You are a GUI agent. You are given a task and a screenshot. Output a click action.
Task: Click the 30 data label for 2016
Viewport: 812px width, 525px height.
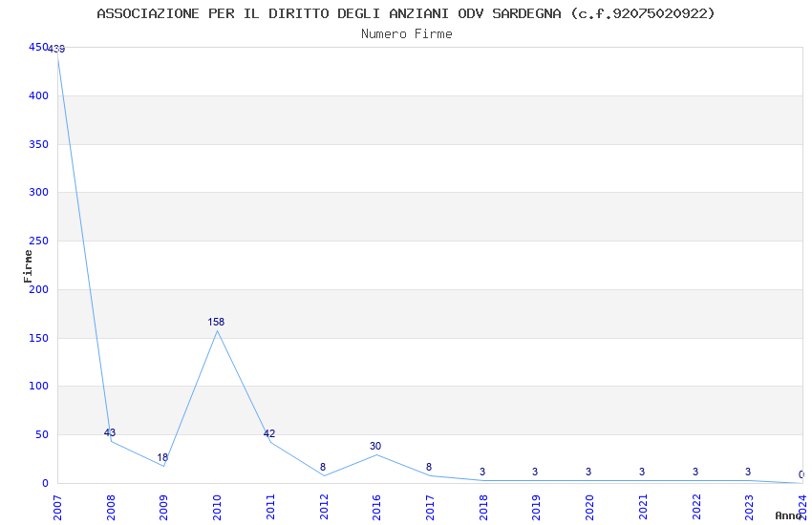pos(375,446)
